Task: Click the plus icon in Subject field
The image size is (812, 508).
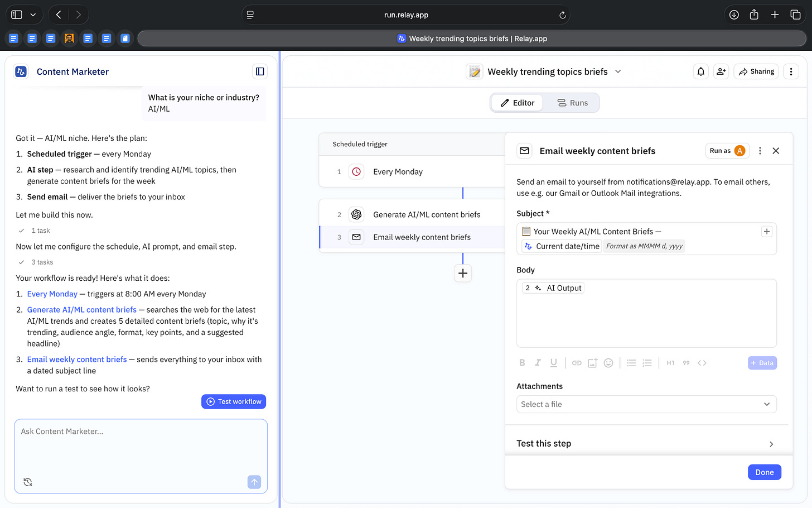Action: coord(767,232)
